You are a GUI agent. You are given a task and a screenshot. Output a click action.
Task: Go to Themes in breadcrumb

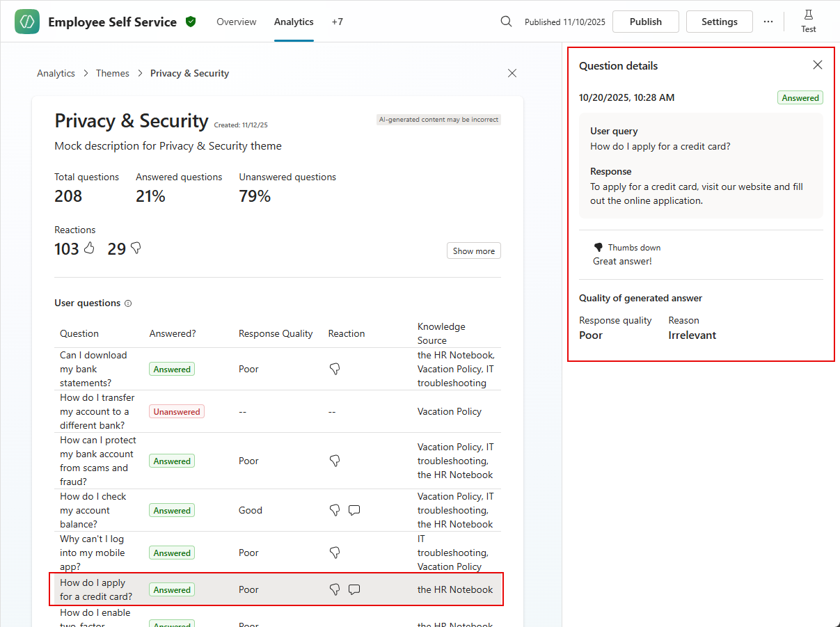click(x=113, y=73)
